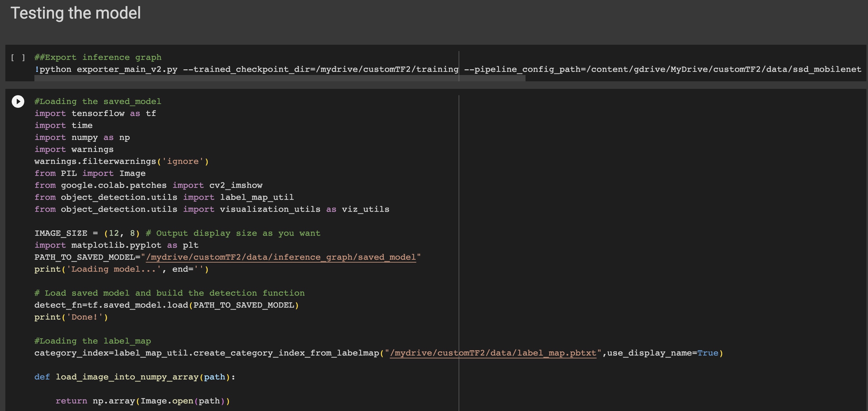Click the empty execution bracket of export cell

(18, 58)
